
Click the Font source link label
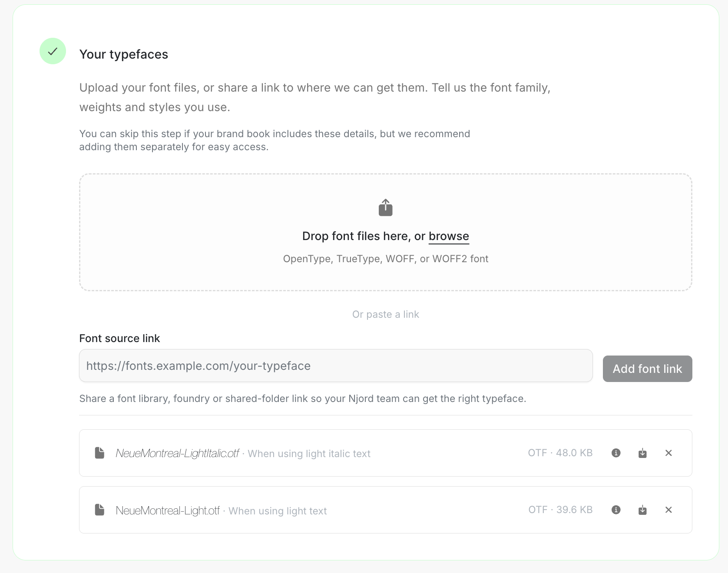(x=119, y=338)
